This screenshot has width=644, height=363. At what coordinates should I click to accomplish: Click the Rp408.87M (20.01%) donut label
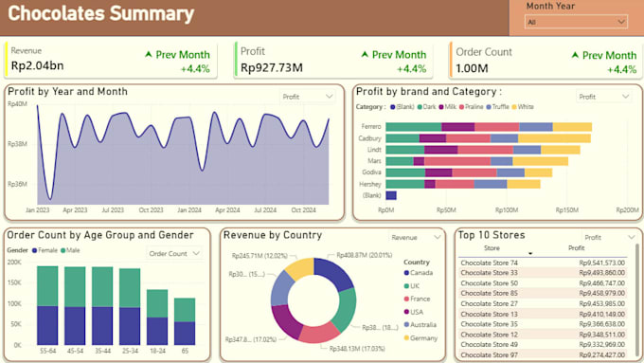(x=365, y=255)
